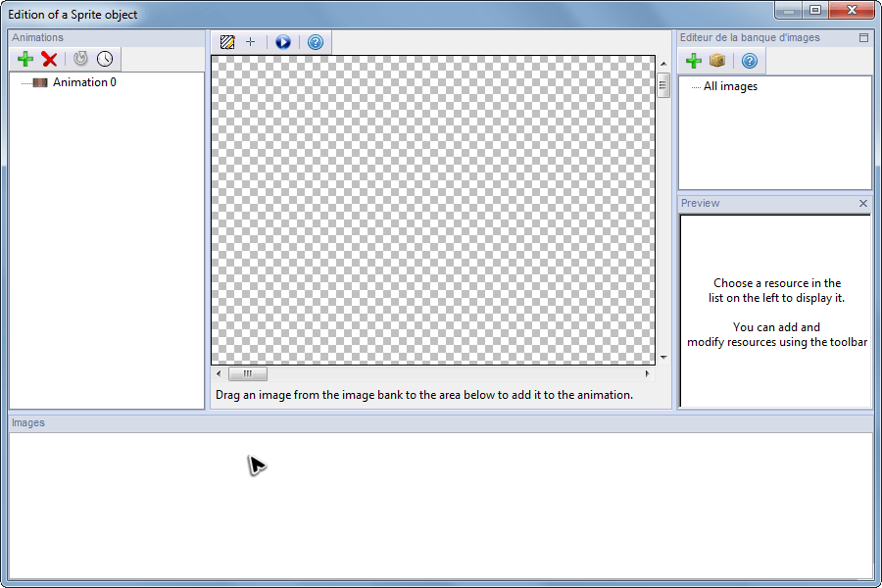This screenshot has width=882, height=588.
Task: Toggle the animation loop icon
Action: (x=80, y=59)
